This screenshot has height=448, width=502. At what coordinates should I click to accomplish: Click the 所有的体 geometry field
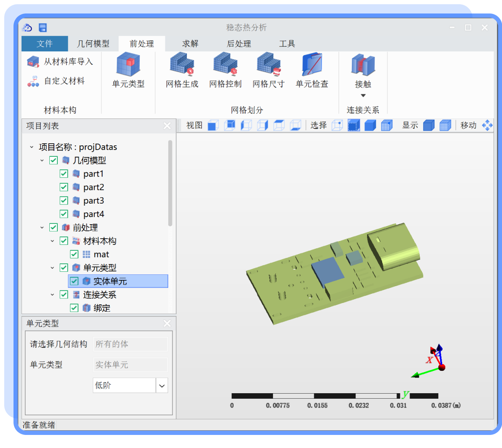(130, 344)
